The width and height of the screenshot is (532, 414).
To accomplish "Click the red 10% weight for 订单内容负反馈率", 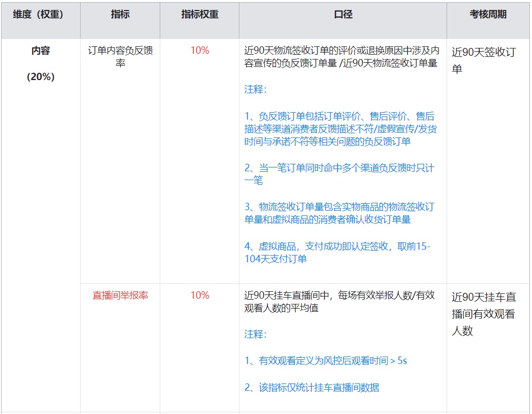I will click(200, 51).
